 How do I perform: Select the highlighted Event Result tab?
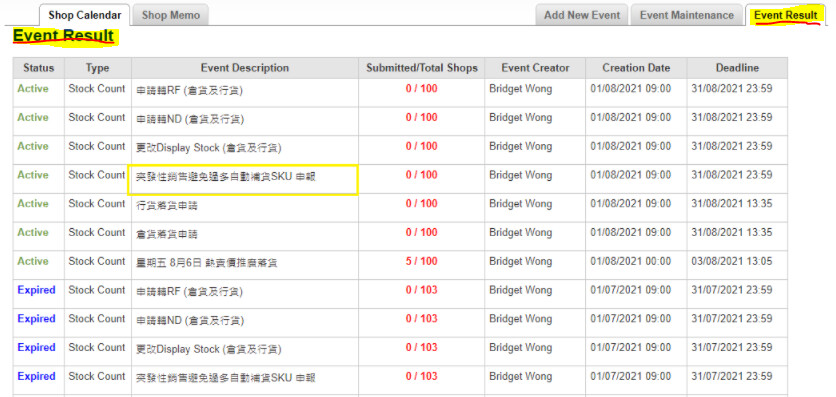click(785, 15)
